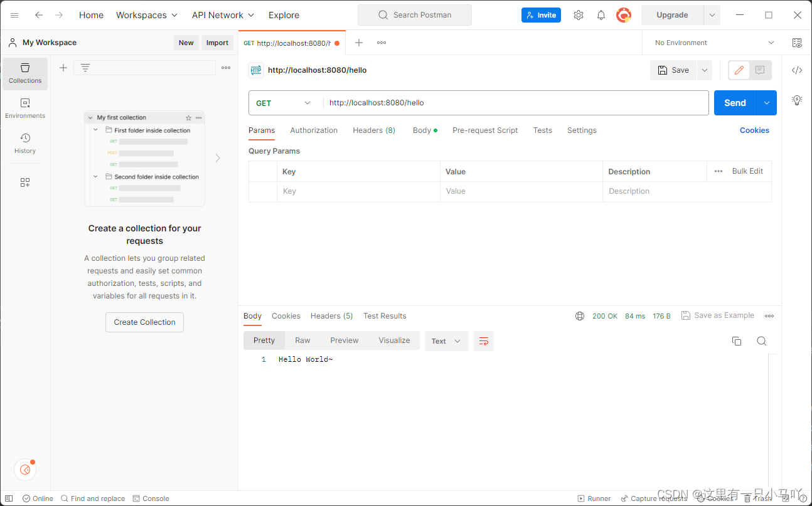Open the Environments sidebar section
812x506 pixels.
pos(25,108)
